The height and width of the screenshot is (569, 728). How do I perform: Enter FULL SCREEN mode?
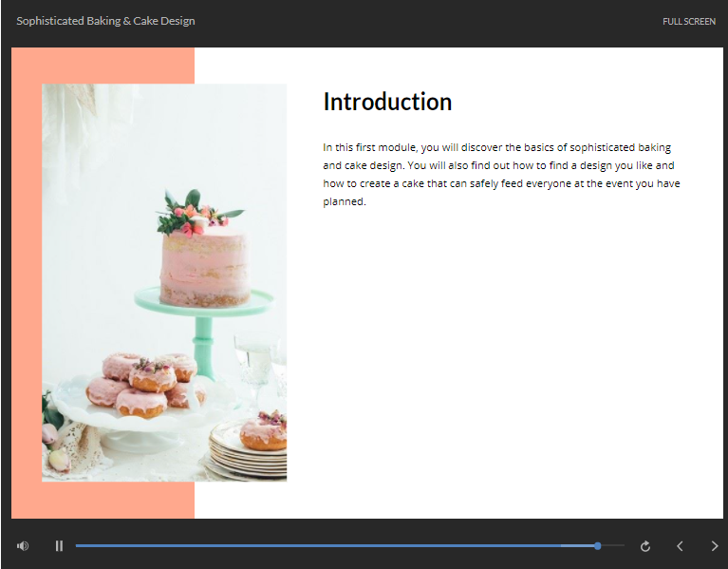pyautogui.click(x=688, y=21)
